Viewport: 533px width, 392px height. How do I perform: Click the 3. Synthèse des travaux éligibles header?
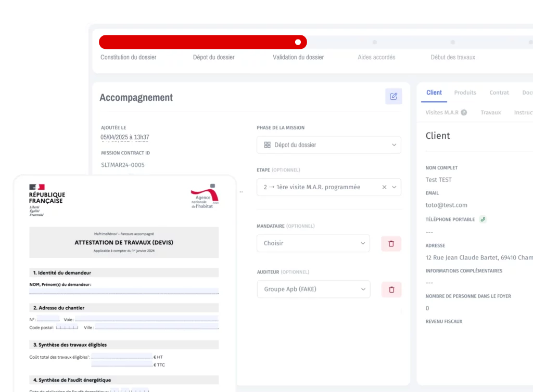[124, 345]
